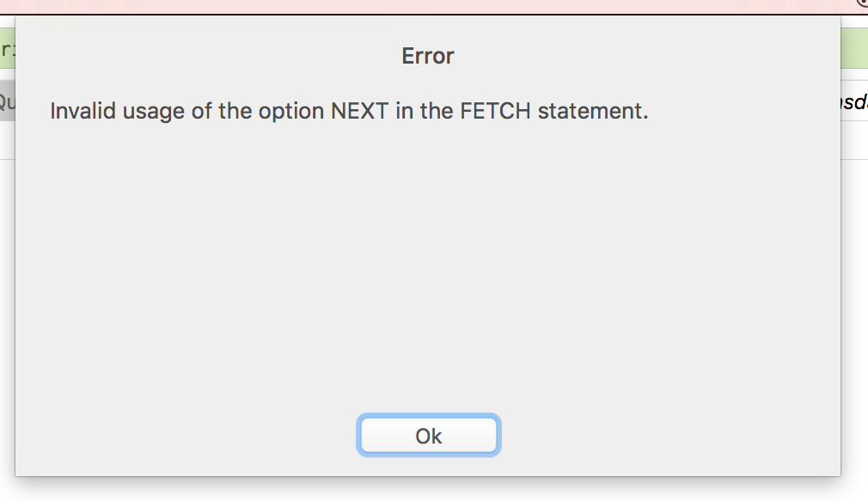Click the Error dialog title text
Viewport: 868px width, 502px height.
tap(427, 56)
